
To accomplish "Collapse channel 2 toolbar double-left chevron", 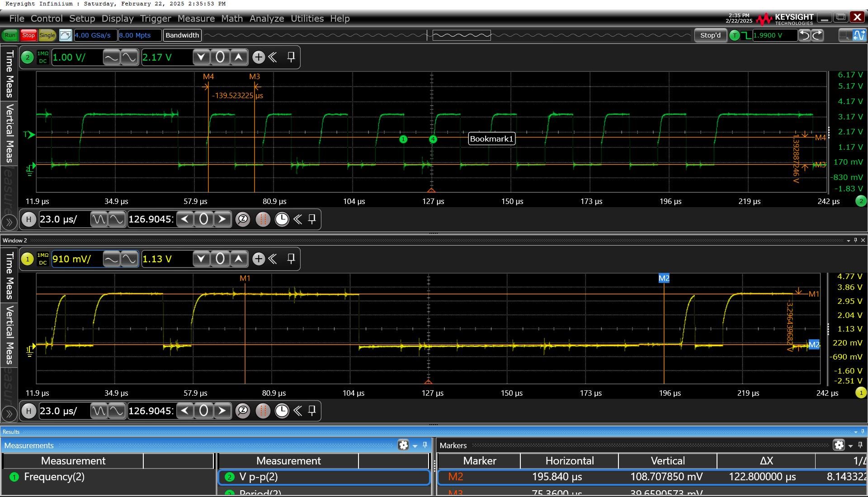I will point(273,57).
